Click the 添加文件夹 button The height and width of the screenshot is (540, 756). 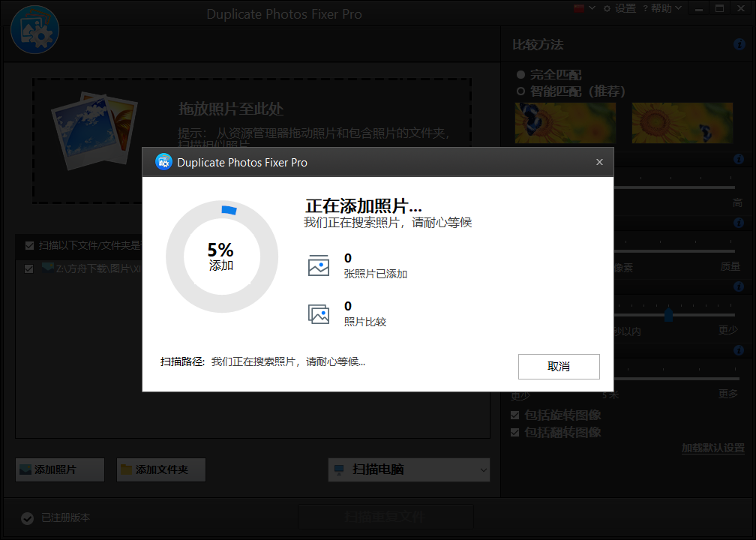coord(161,469)
